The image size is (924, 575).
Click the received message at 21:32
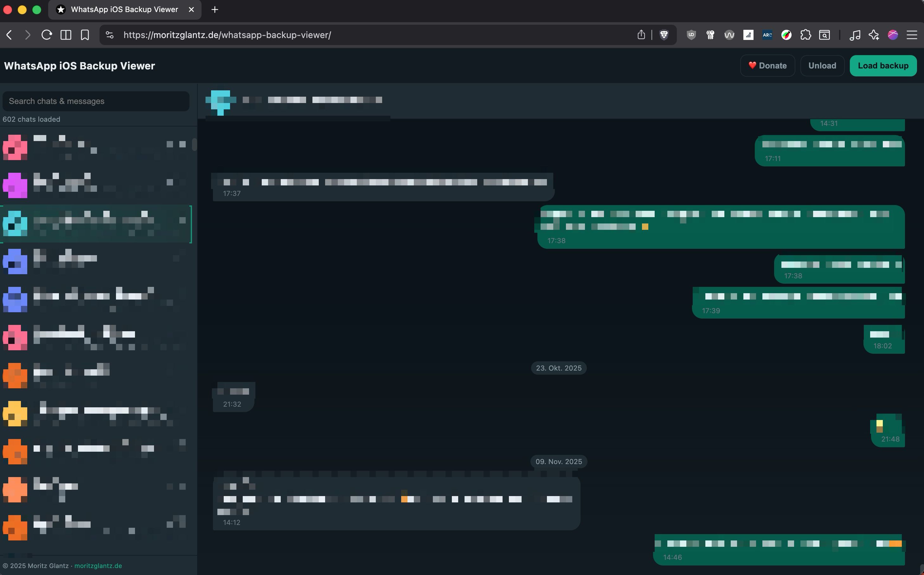click(234, 397)
